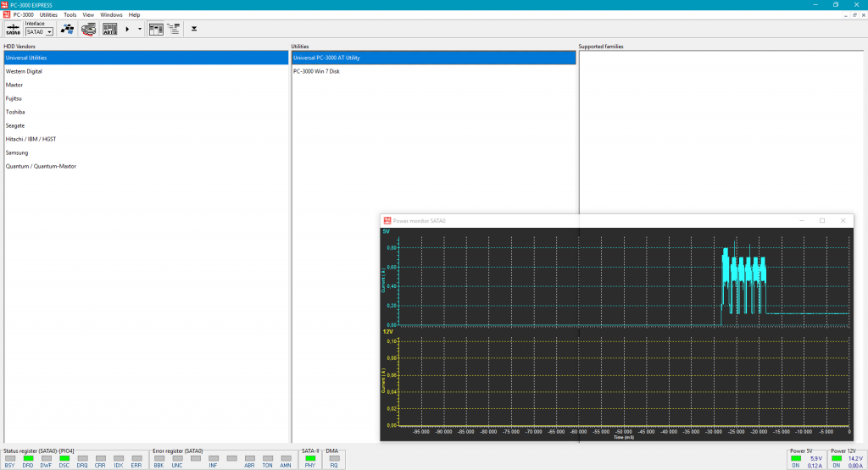Image resolution: width=868 pixels, height=470 pixels.
Task: Click the AUTO detect toolbar icon
Action: click(110, 29)
